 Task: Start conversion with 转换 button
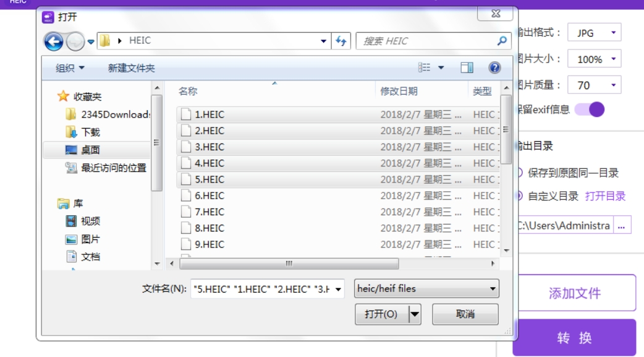pos(575,338)
